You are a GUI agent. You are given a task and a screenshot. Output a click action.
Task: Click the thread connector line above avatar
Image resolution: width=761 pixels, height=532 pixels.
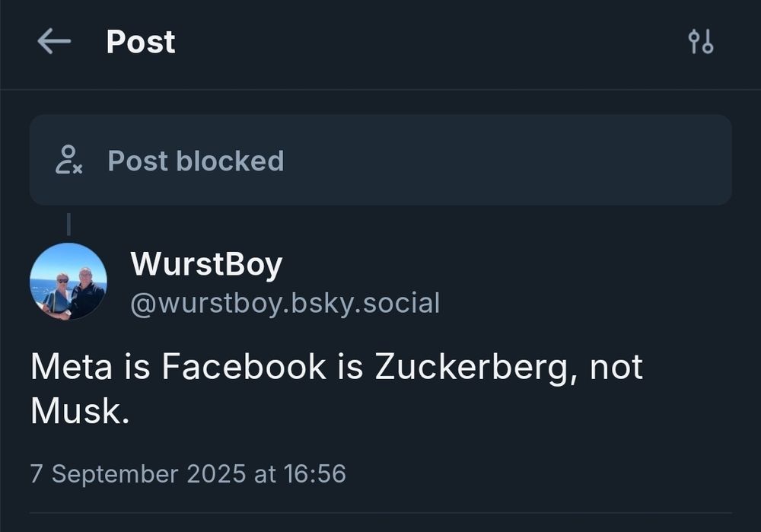pos(68,224)
